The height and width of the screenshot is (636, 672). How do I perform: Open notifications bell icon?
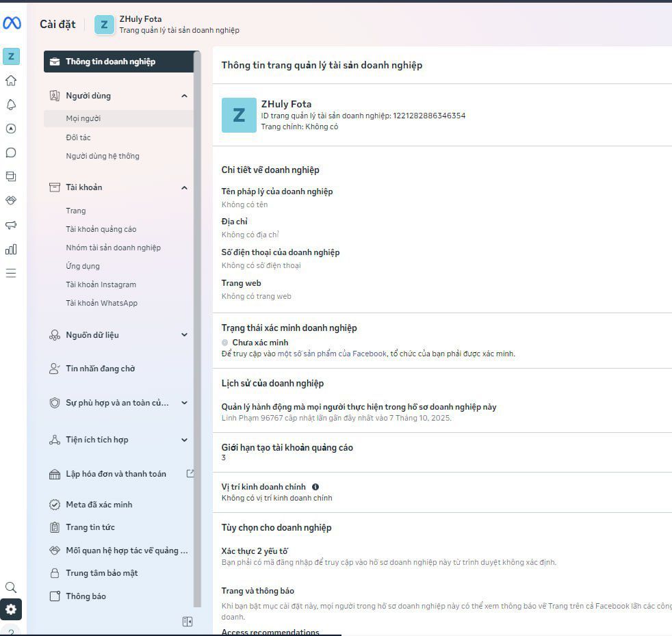point(11,105)
